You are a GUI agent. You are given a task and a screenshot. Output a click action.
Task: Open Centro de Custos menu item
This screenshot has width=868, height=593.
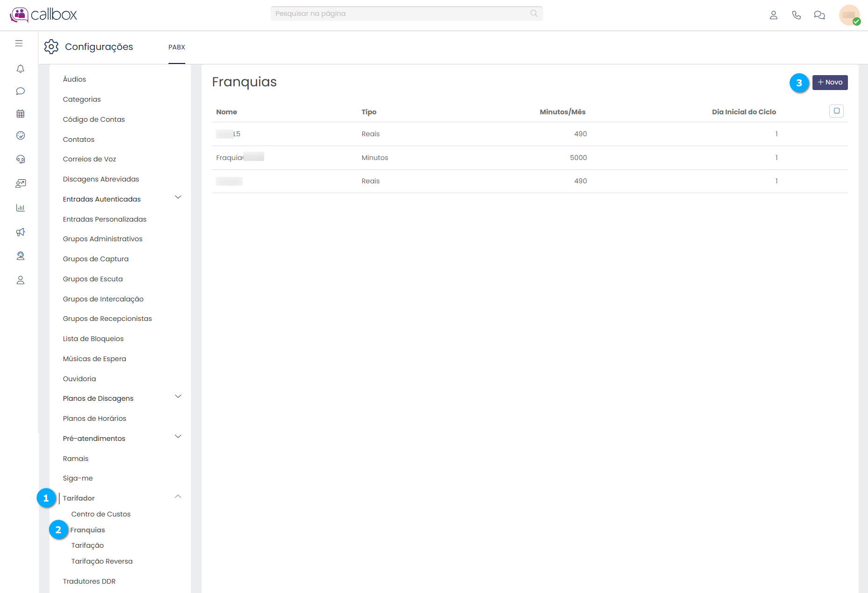pos(101,514)
